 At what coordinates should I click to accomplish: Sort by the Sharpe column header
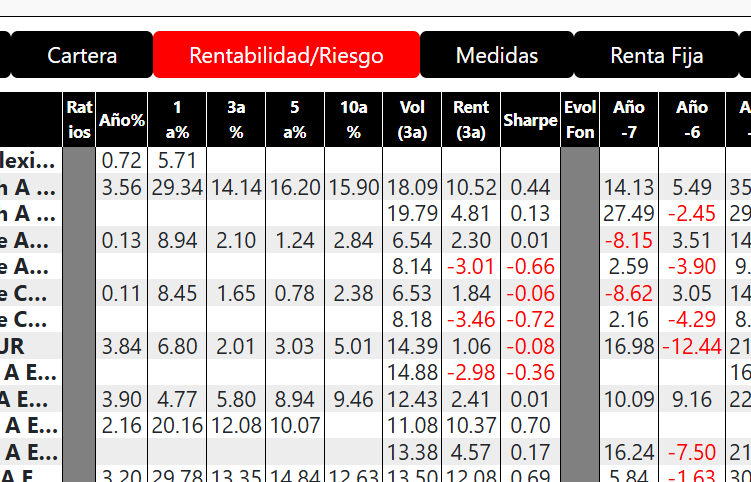coord(530,119)
